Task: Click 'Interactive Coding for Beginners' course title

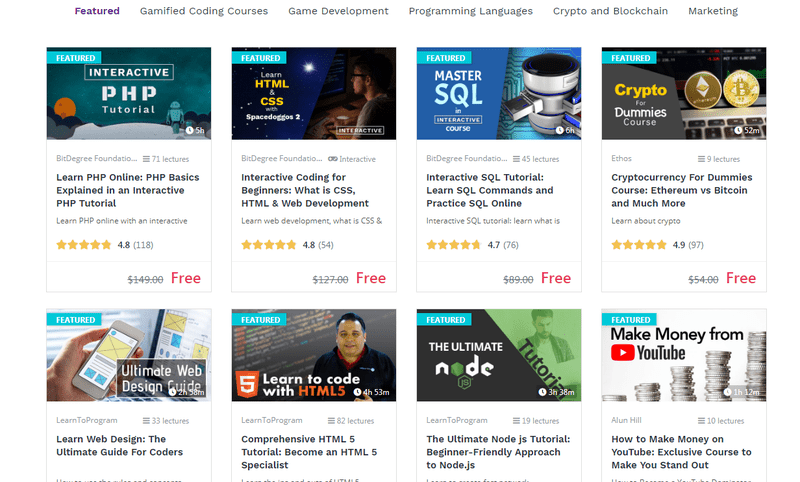Action: coord(305,190)
